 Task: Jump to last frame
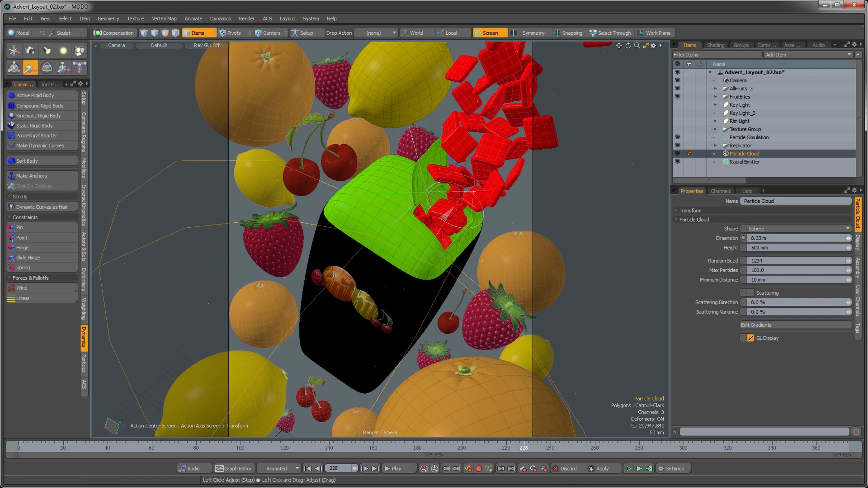tap(376, 468)
